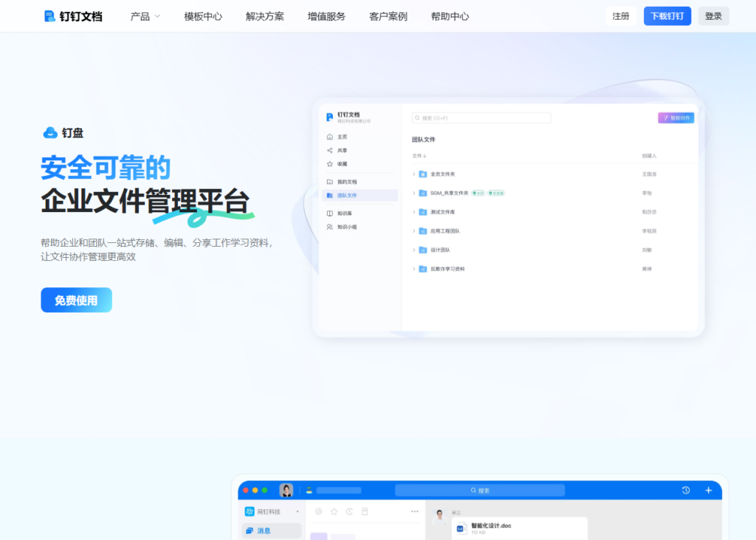
Task: Open 收藏 favorites via the star icon
Action: click(x=330, y=163)
